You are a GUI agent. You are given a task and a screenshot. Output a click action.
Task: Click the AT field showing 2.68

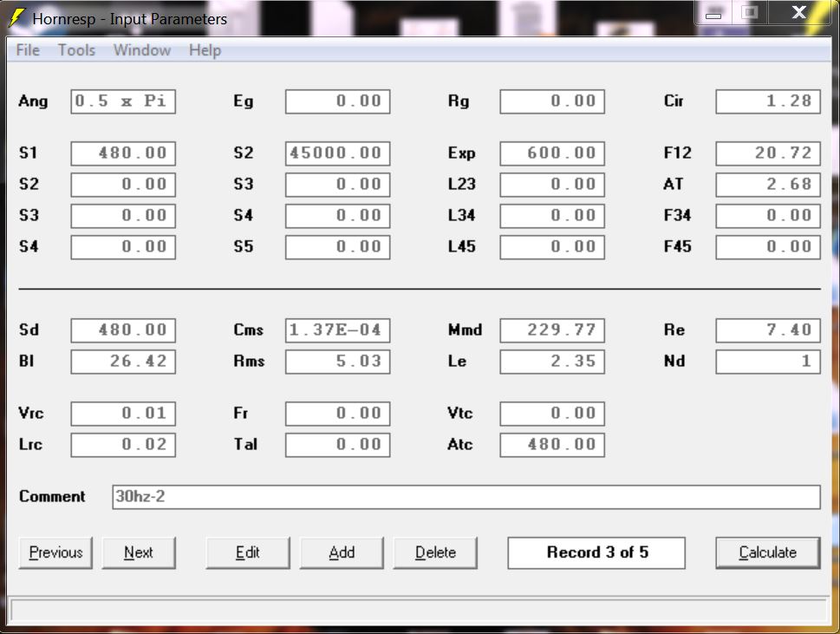(x=768, y=185)
